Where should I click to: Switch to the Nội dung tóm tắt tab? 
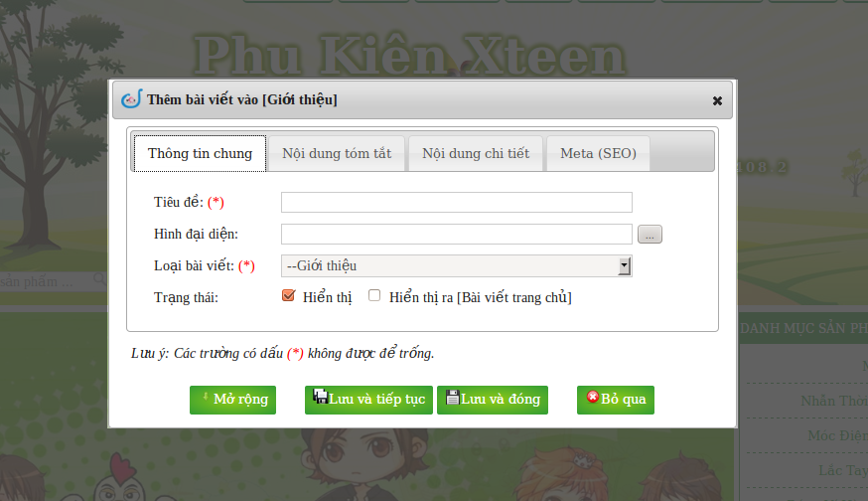[337, 153]
